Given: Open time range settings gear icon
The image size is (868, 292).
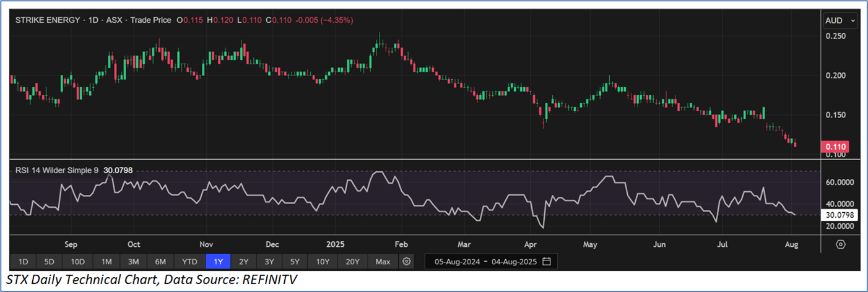Looking at the screenshot, I should pos(406,262).
